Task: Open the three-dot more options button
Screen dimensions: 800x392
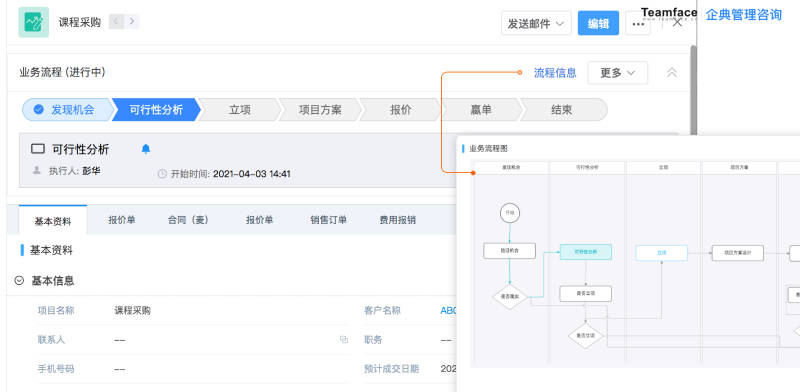Action: click(638, 23)
